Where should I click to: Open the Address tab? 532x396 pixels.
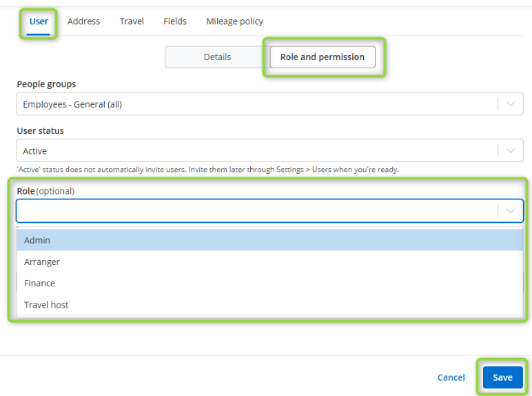pyautogui.click(x=83, y=21)
